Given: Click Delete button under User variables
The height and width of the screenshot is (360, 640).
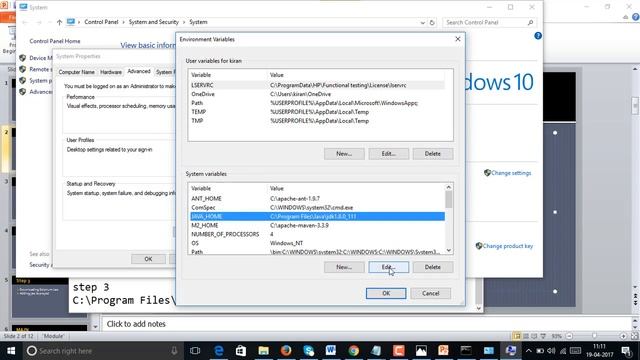Looking at the screenshot, I should (x=433, y=153).
